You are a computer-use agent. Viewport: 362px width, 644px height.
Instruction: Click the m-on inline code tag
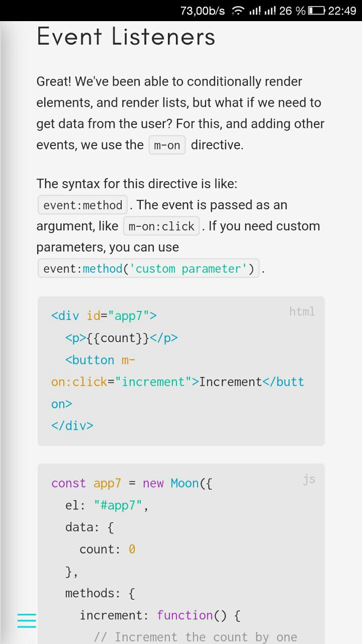tap(167, 145)
